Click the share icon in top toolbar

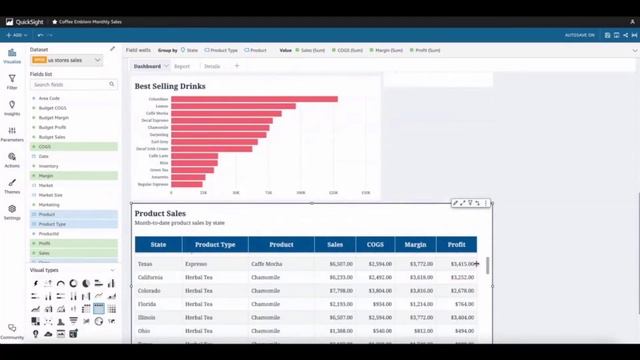click(x=625, y=35)
